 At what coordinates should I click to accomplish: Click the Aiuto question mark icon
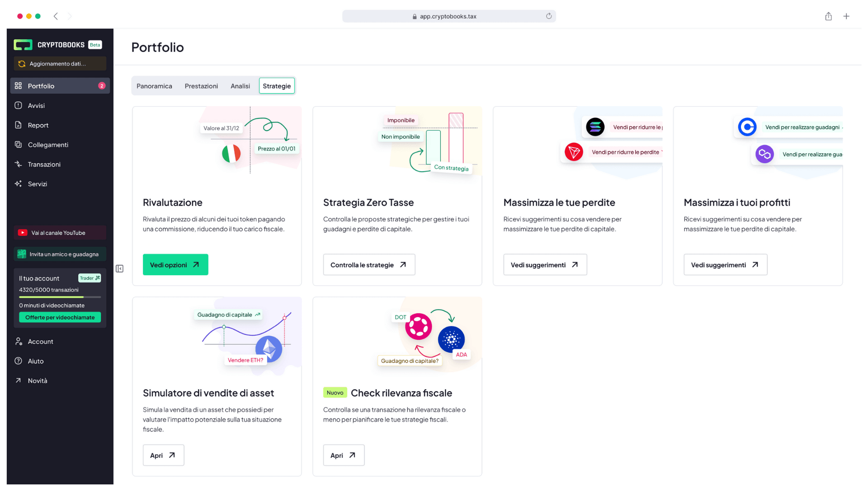point(18,361)
